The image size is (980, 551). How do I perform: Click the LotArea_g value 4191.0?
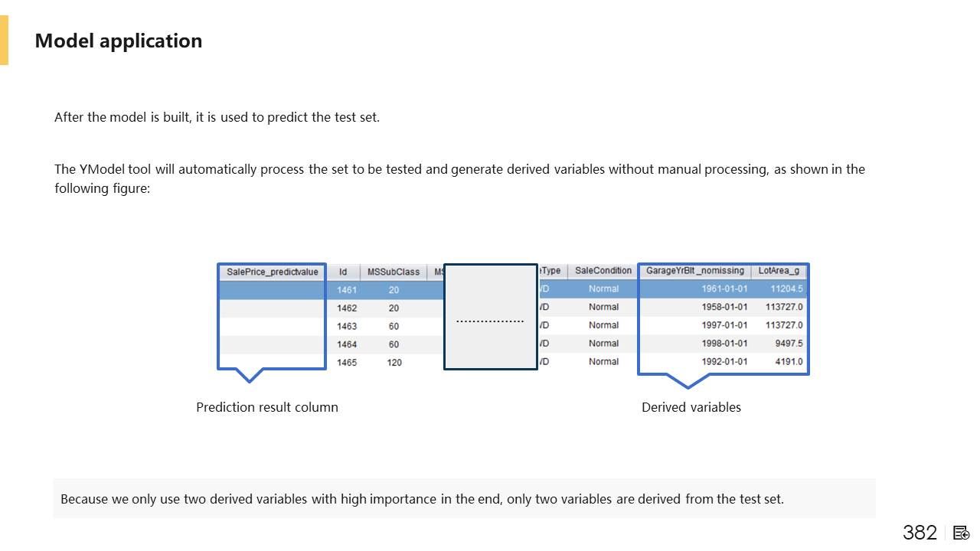point(788,362)
